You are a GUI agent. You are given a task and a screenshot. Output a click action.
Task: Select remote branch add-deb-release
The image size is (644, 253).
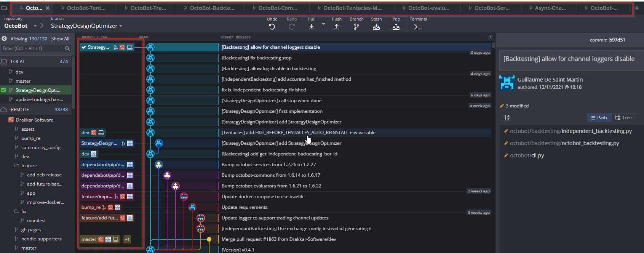pos(44,175)
